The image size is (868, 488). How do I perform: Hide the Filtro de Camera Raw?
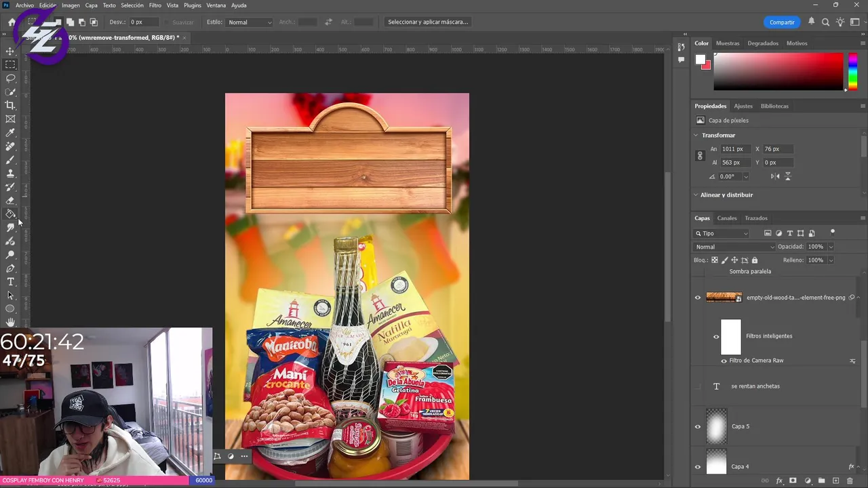(x=724, y=361)
